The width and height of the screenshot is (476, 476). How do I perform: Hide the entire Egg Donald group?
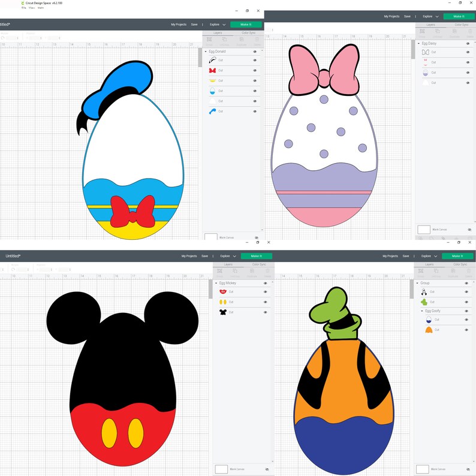click(255, 52)
